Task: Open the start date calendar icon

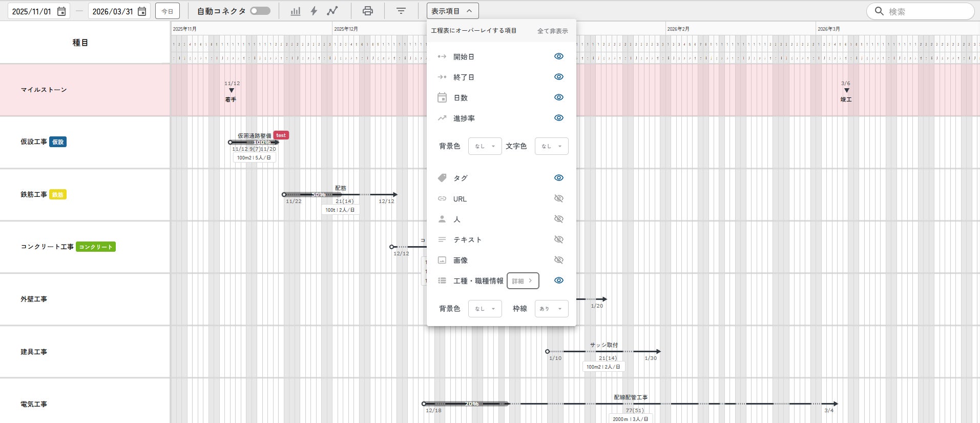Action: point(61,11)
